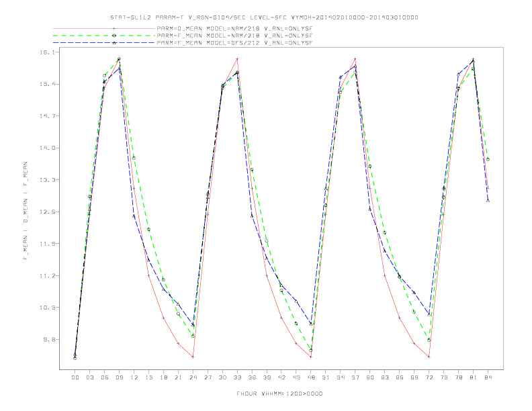Screen dimensions: 532x411
Task: Click x-axis tick label 57
Action: tap(355, 377)
